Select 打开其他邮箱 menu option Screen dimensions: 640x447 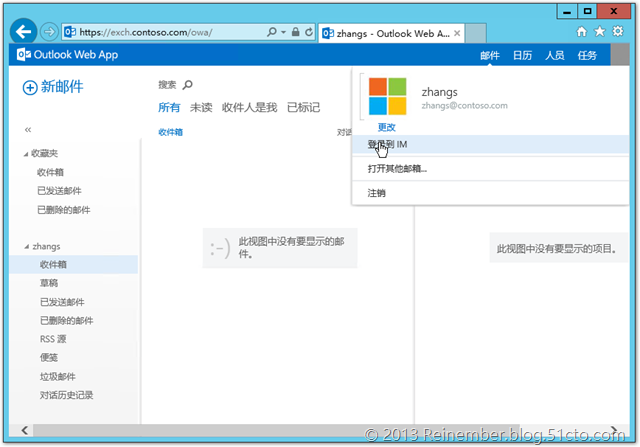point(397,168)
